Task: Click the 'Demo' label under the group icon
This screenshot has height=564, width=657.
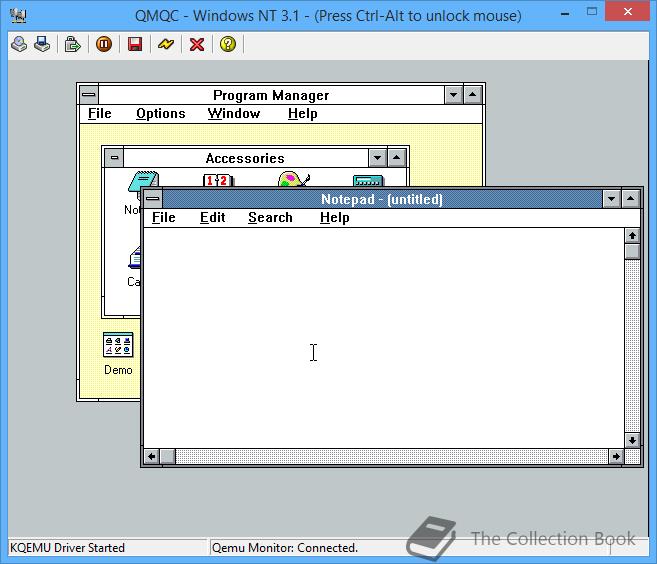Action: tap(118, 370)
